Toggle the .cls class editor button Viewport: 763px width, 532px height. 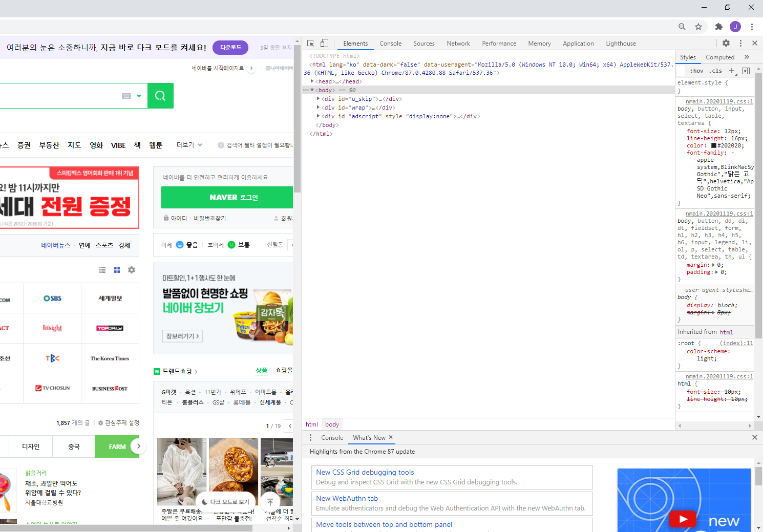[x=715, y=71]
